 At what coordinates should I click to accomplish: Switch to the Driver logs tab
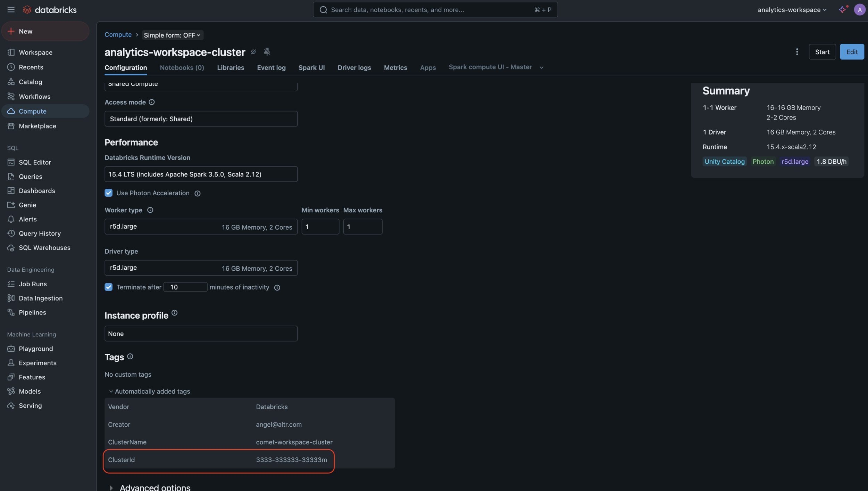pyautogui.click(x=354, y=68)
